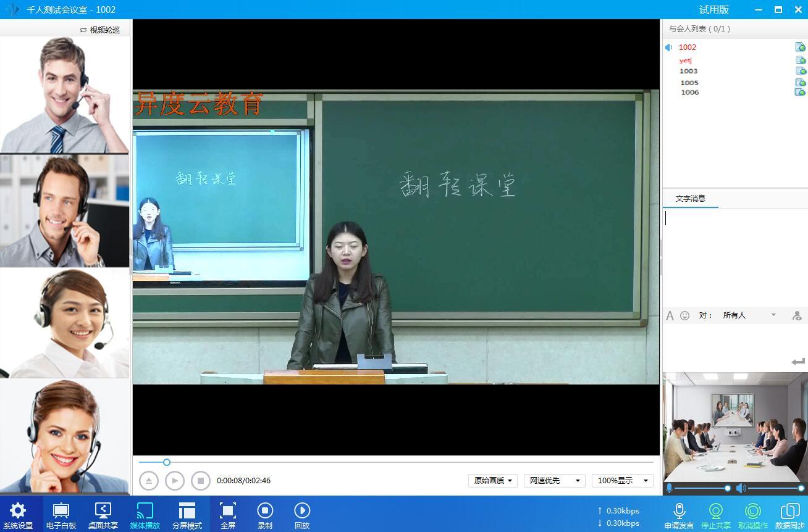Click the media progress slider handle
This screenshot has width=808, height=532.
coord(166,462)
